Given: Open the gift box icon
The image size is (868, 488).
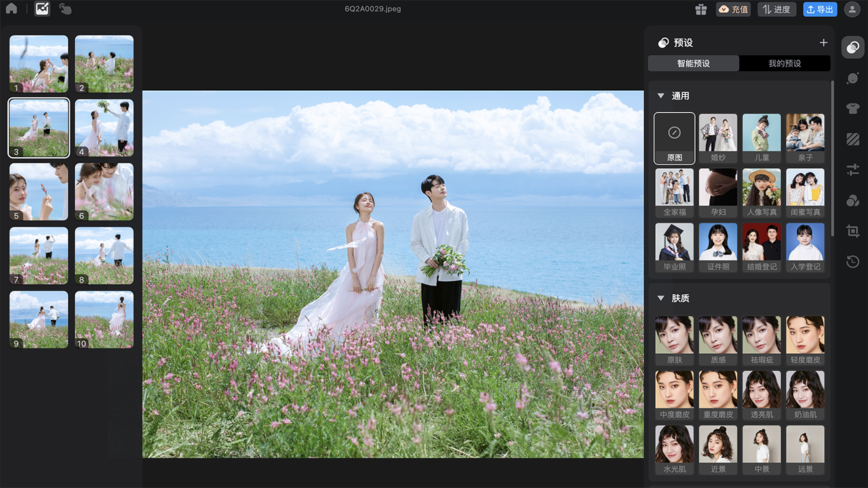Looking at the screenshot, I should [701, 9].
